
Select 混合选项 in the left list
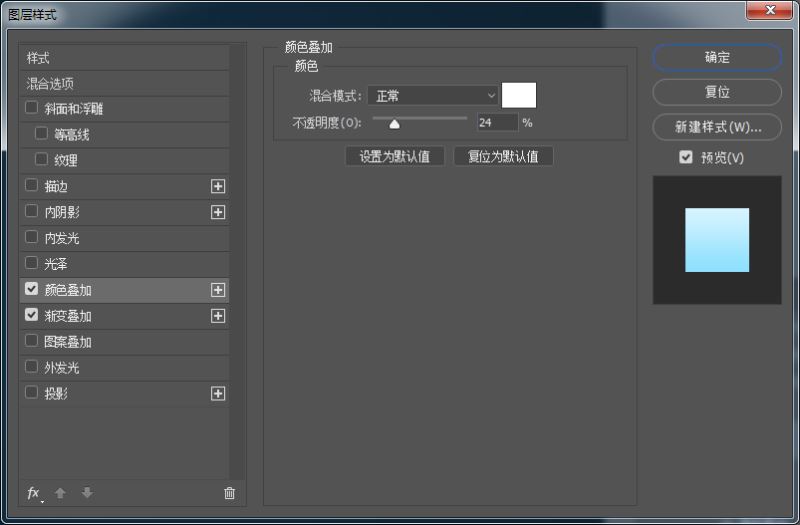coord(124,84)
